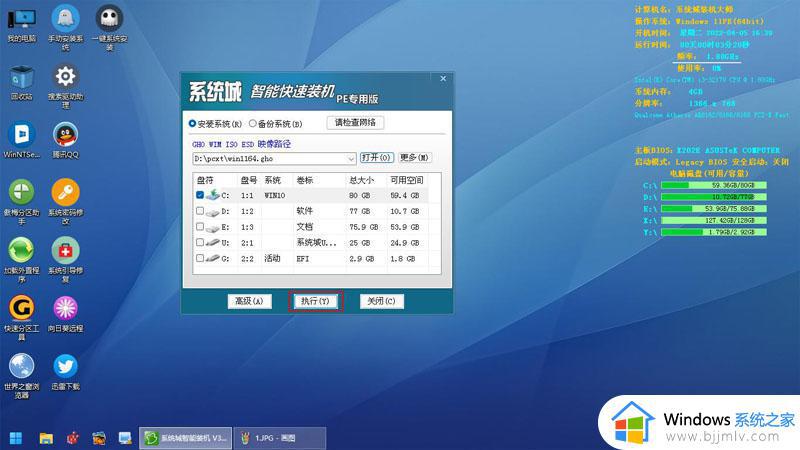Uncheck the C: drive checkbox
The image size is (800, 450).
tap(200, 195)
